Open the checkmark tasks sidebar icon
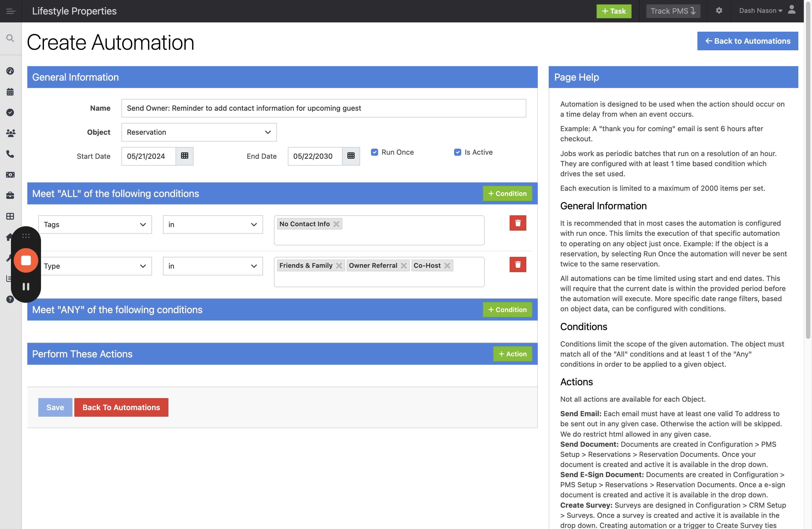 coord(10,113)
